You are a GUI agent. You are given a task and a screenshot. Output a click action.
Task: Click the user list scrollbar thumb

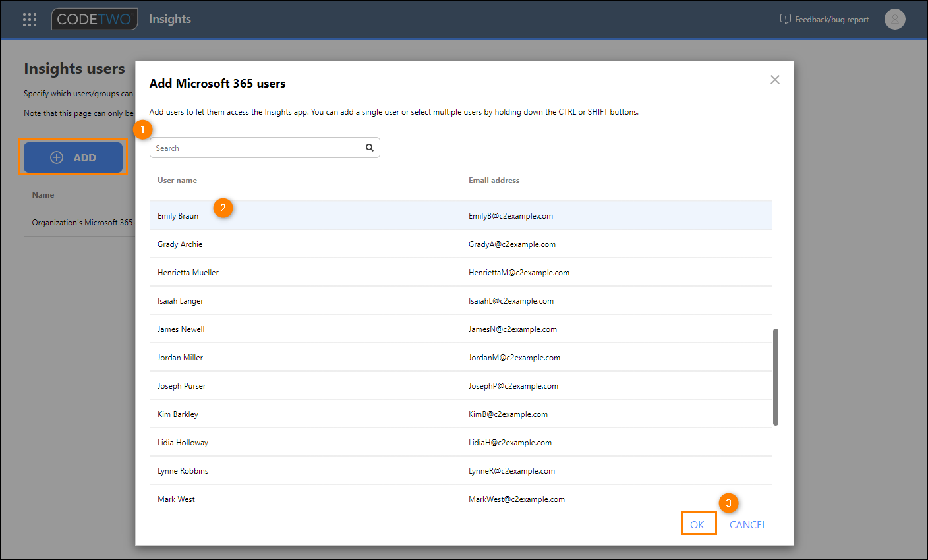[776, 377]
